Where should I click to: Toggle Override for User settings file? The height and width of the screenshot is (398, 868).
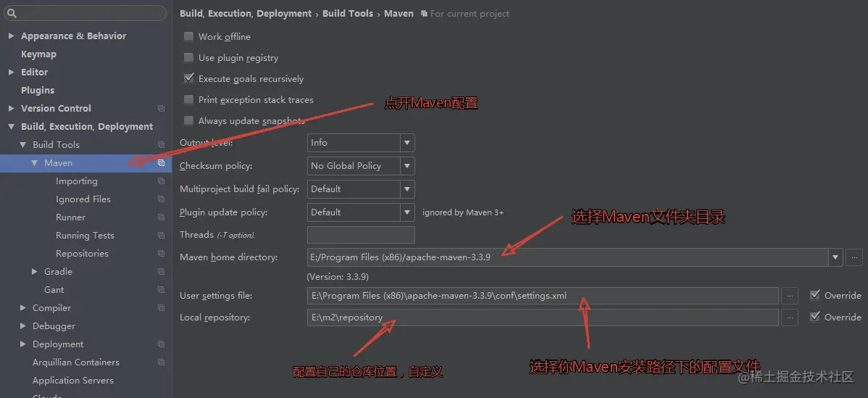(x=815, y=295)
